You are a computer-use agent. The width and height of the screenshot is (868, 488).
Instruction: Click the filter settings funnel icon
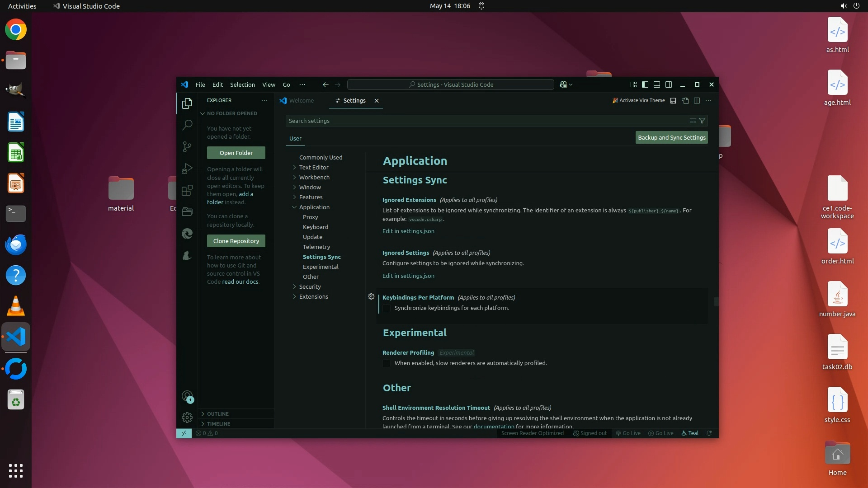tap(702, 121)
